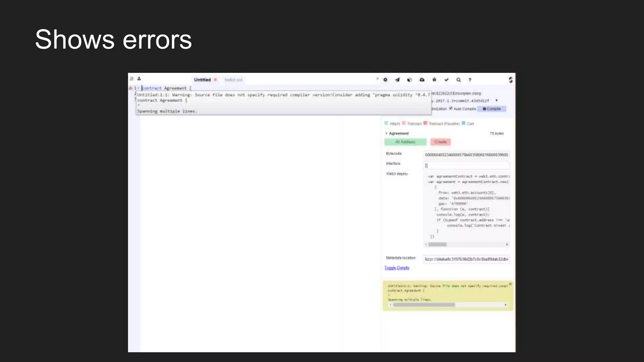Click the Toggle Details link
Screen dimensions: 644x362
(397, 268)
